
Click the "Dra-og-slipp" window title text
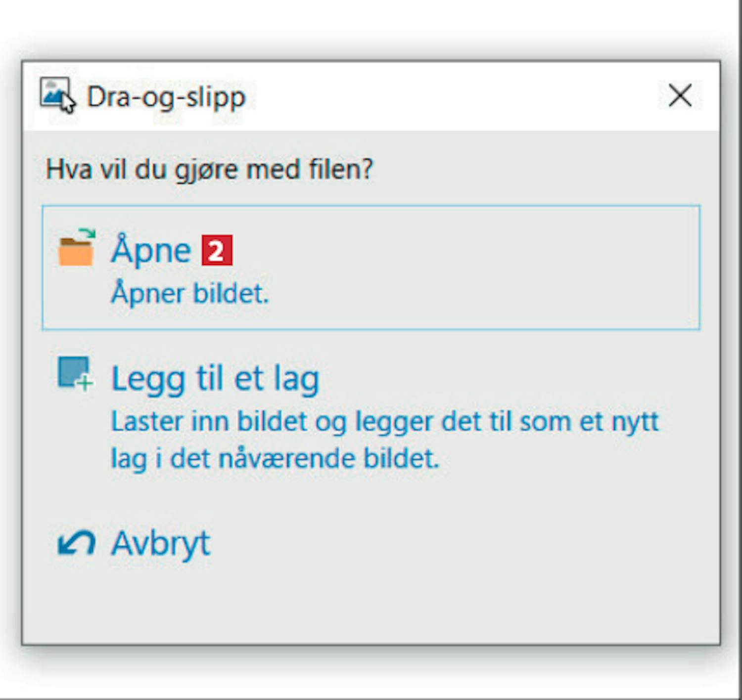(166, 97)
